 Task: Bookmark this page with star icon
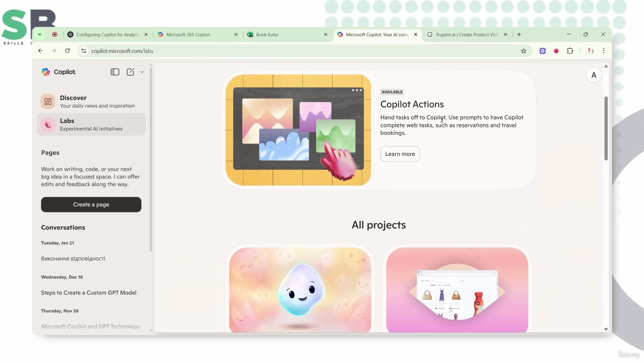(x=523, y=51)
